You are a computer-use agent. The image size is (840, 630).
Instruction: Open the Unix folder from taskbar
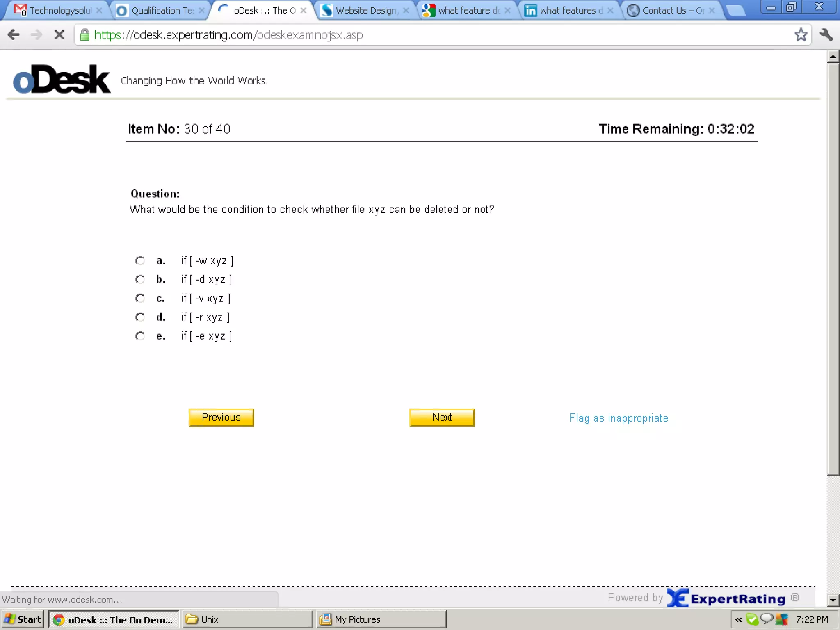[247, 619]
